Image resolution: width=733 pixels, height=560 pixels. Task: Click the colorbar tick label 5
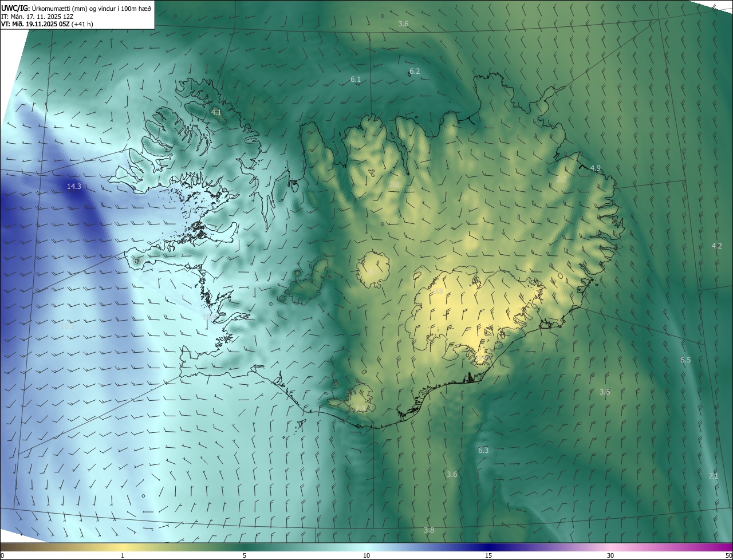click(245, 555)
